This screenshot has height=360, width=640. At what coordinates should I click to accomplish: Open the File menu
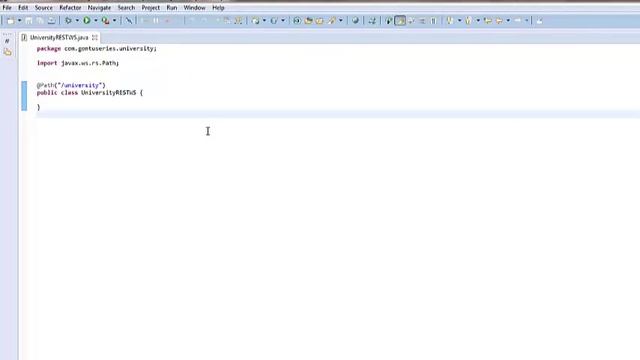pos(7,8)
